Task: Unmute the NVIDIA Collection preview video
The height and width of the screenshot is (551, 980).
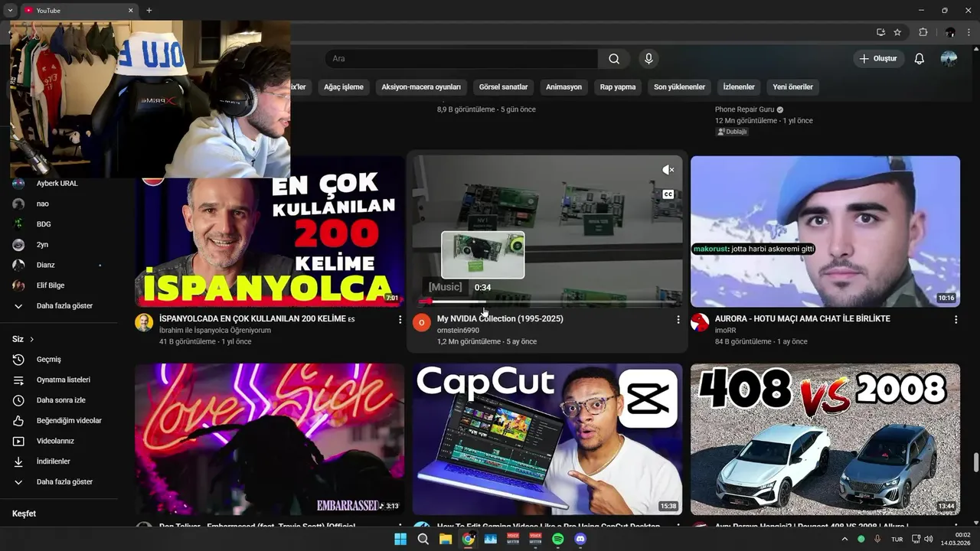Action: [668, 170]
